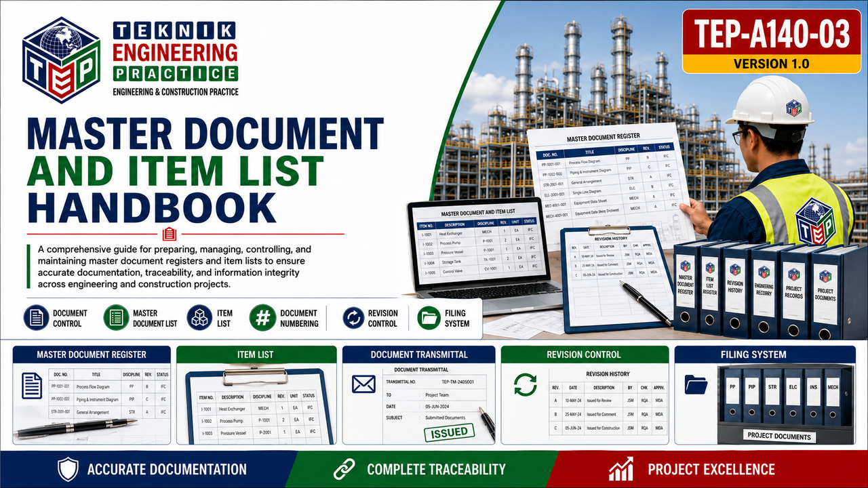Click the Item List cubes icon

pyautogui.click(x=200, y=318)
